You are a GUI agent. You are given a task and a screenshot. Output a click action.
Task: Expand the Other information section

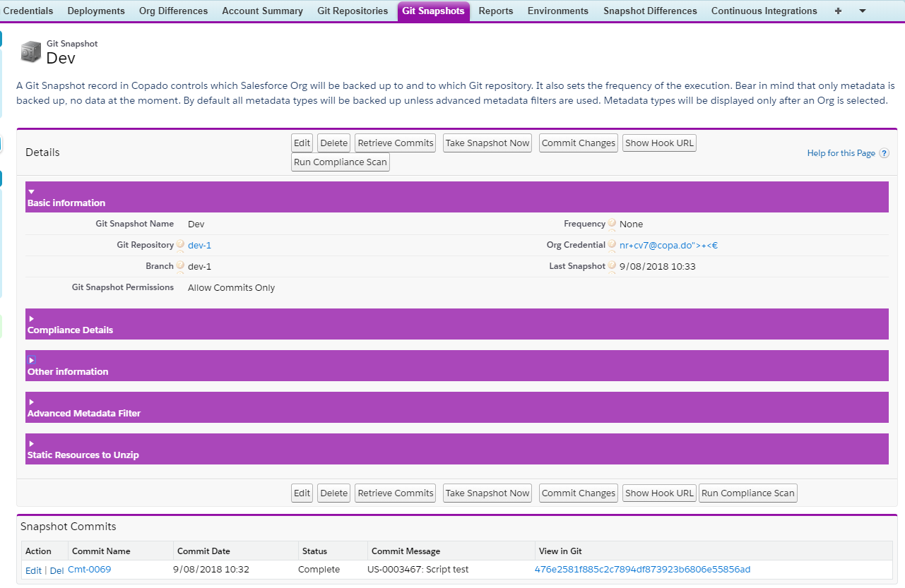pos(31,360)
